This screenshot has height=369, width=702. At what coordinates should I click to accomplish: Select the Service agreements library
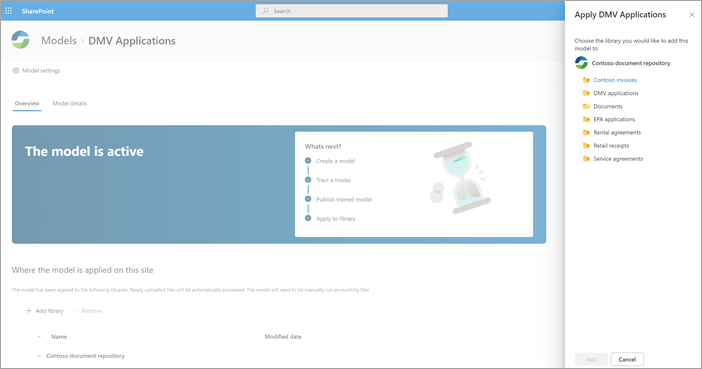pos(618,159)
